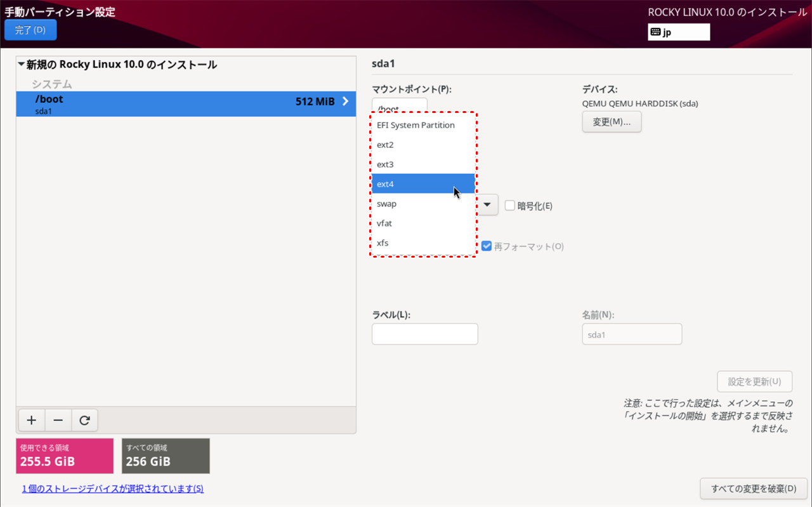This screenshot has width=812, height=507.
Task: Enable the 暗号化 encryption checkbox
Action: click(x=510, y=204)
